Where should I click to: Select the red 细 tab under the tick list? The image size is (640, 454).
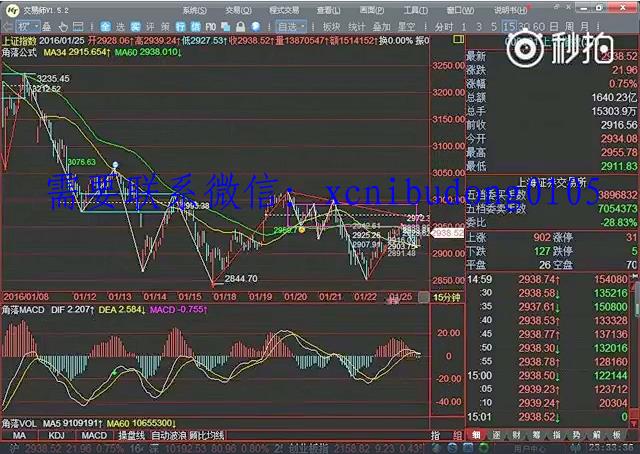tap(476, 435)
